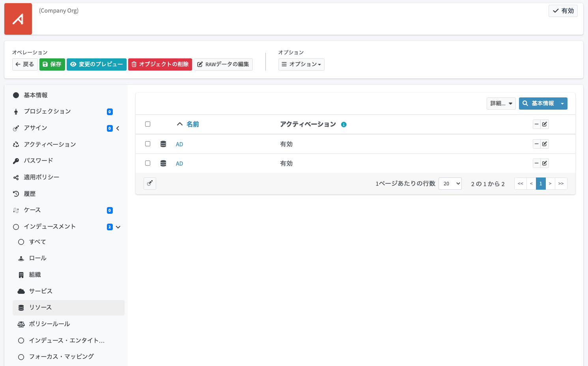Click the ケース count badge
The width and height of the screenshot is (588, 366).
pyautogui.click(x=110, y=210)
